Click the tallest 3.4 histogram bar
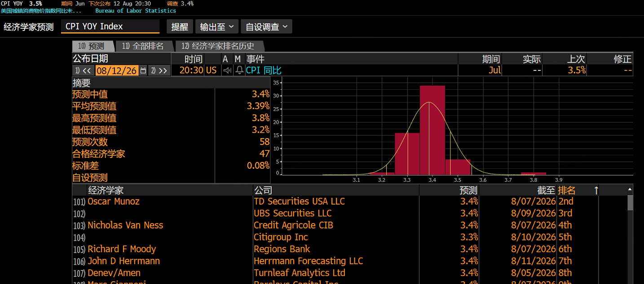644x284 pixels. click(x=432, y=130)
